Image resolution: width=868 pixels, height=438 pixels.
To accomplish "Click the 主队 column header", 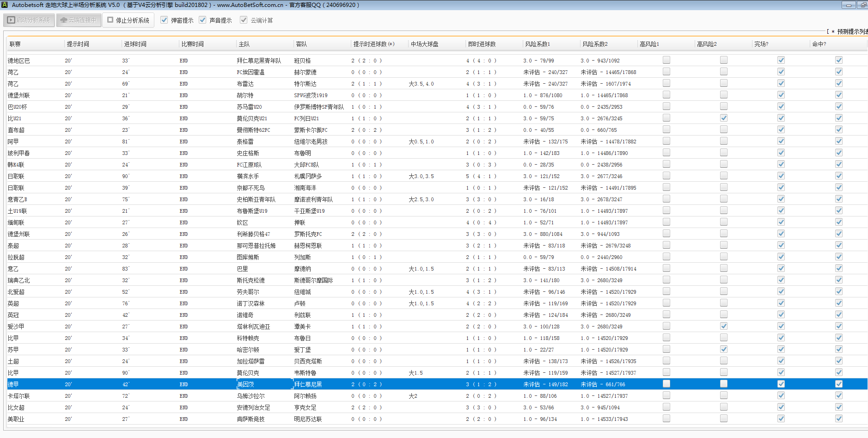I will tap(244, 44).
